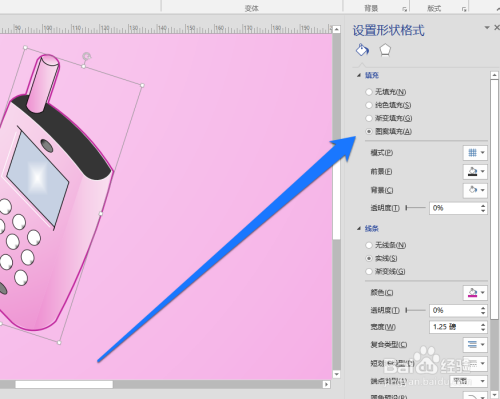Click the 变体 ribbon group label
This screenshot has height=399, width=500.
[252, 8]
